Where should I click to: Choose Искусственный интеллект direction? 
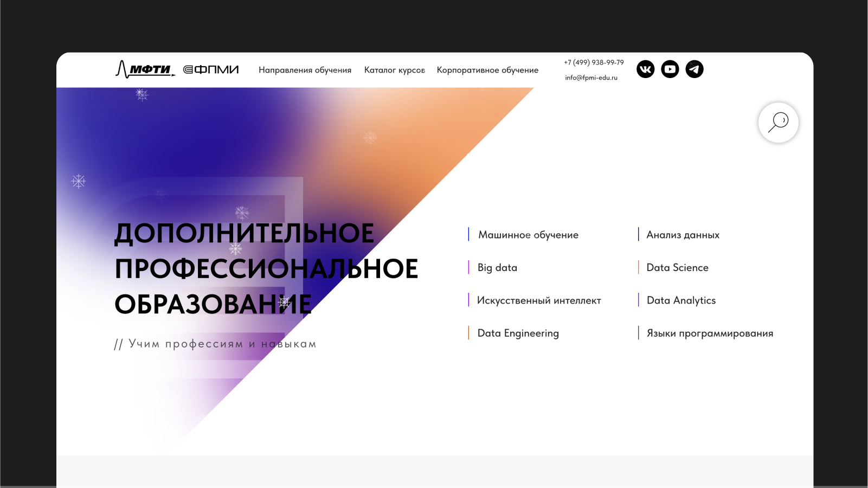coord(538,300)
